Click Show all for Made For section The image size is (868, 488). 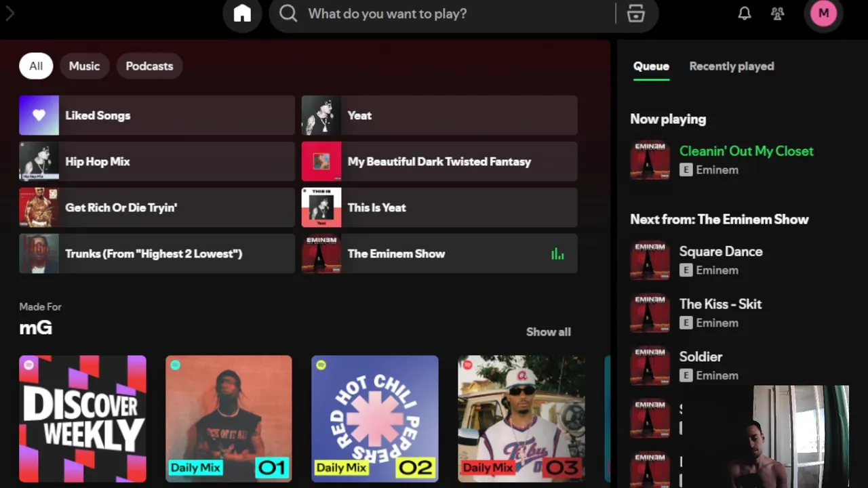click(549, 332)
